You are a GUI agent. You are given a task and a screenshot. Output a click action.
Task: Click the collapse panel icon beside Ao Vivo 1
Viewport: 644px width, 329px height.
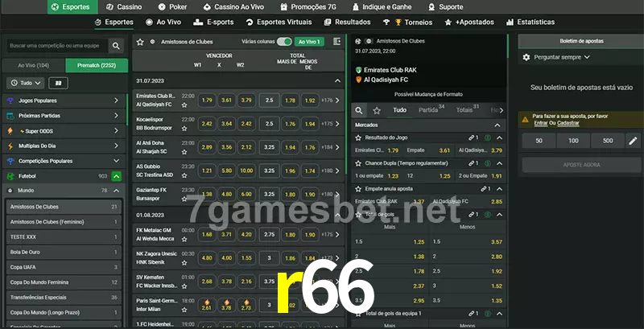(336, 41)
